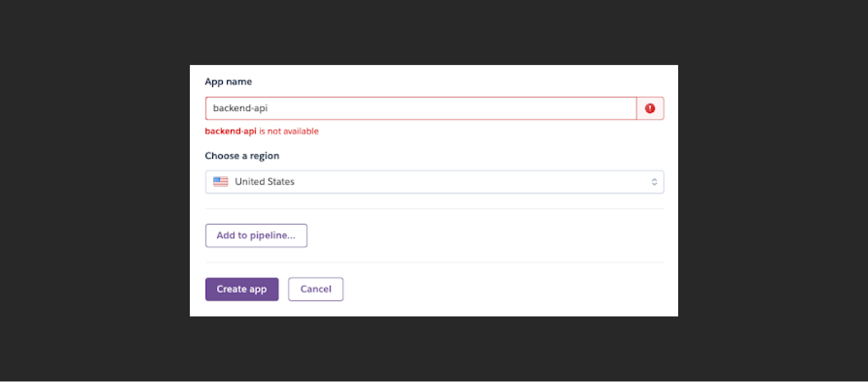This screenshot has height=382, width=868.
Task: Click the Cancel button
Action: (x=316, y=289)
